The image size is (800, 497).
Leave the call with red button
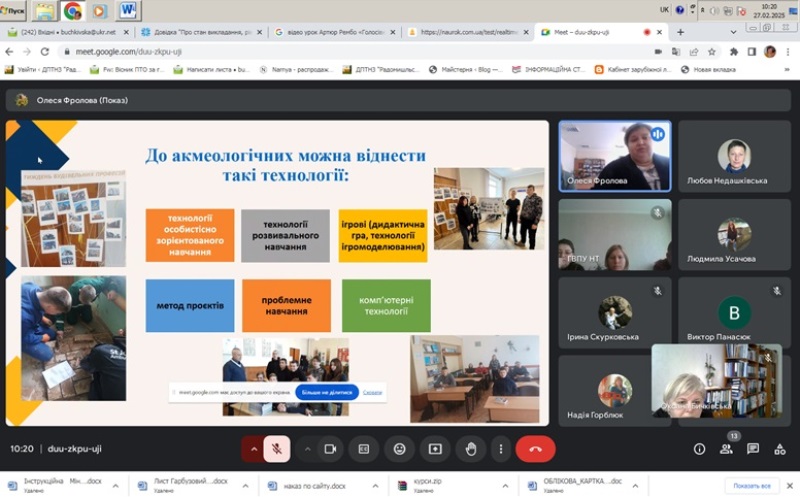click(x=535, y=449)
